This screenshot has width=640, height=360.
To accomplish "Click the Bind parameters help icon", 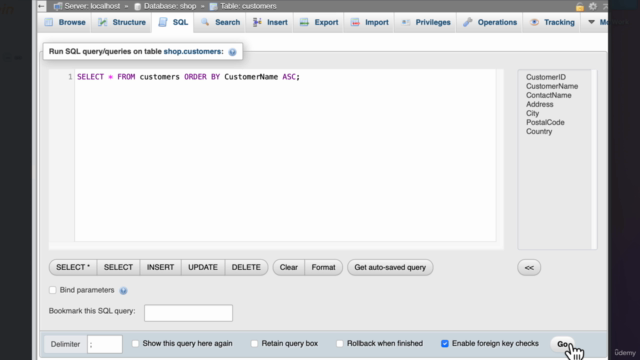I will point(123,291).
